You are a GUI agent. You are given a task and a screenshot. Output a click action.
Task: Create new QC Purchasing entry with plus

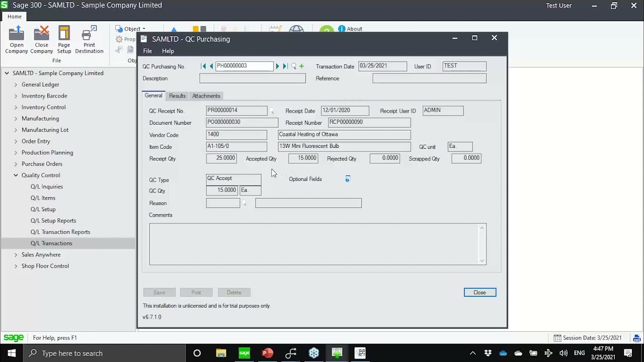click(x=301, y=66)
